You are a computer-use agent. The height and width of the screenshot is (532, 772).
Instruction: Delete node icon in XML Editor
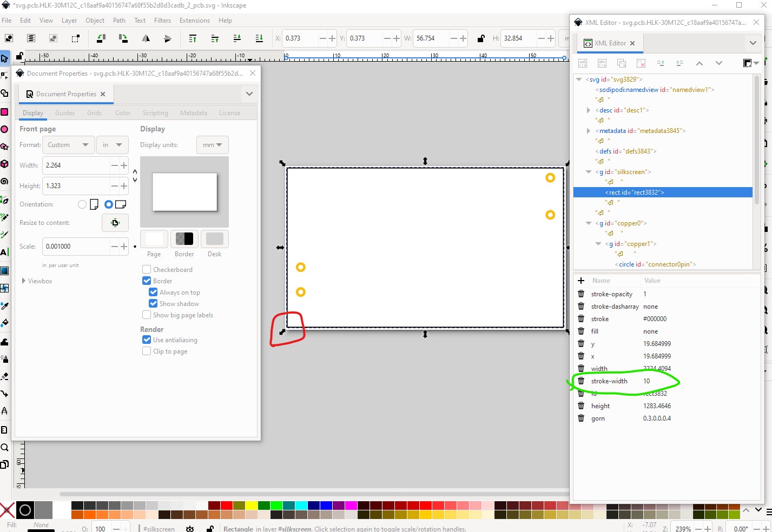[641, 63]
